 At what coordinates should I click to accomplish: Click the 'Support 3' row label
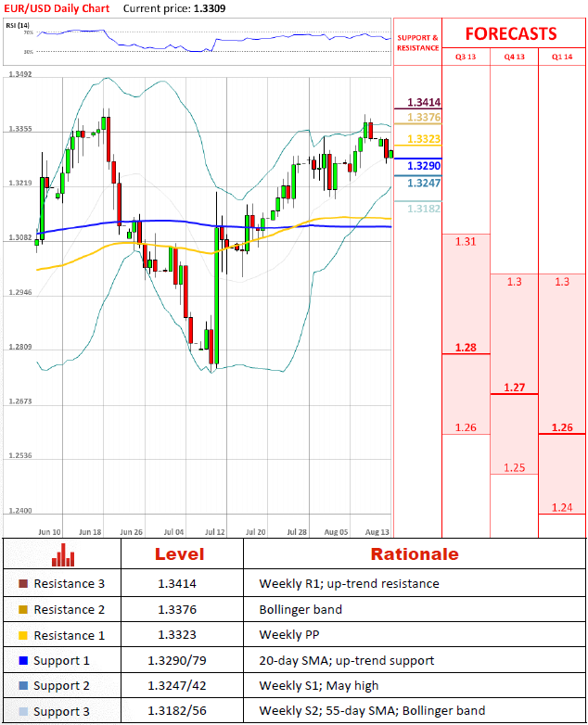click(x=61, y=712)
